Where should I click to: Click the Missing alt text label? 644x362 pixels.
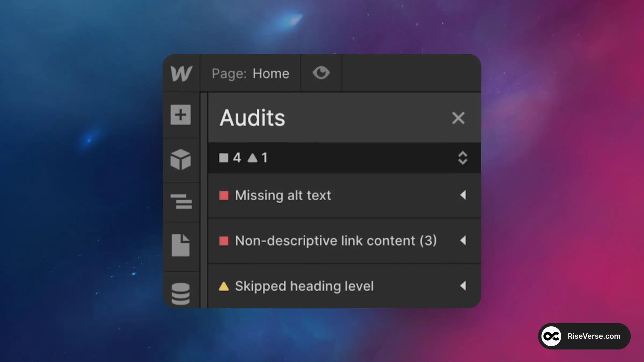(x=283, y=195)
